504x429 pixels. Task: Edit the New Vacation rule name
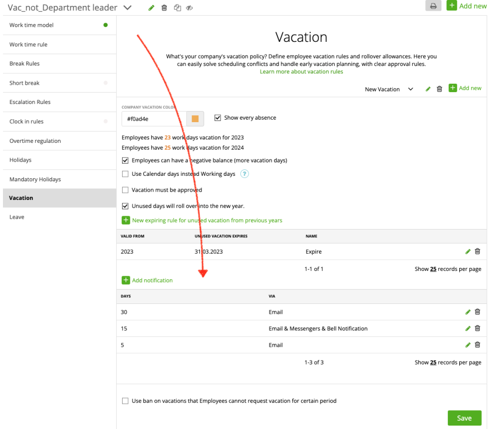click(x=428, y=89)
